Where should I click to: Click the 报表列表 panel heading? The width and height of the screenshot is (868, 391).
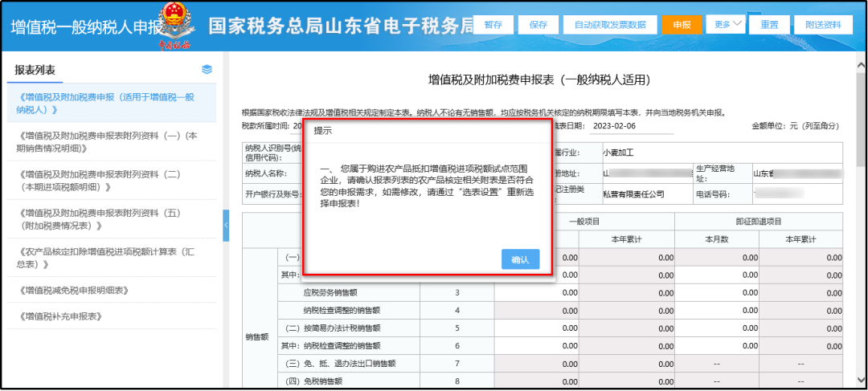[x=35, y=70]
